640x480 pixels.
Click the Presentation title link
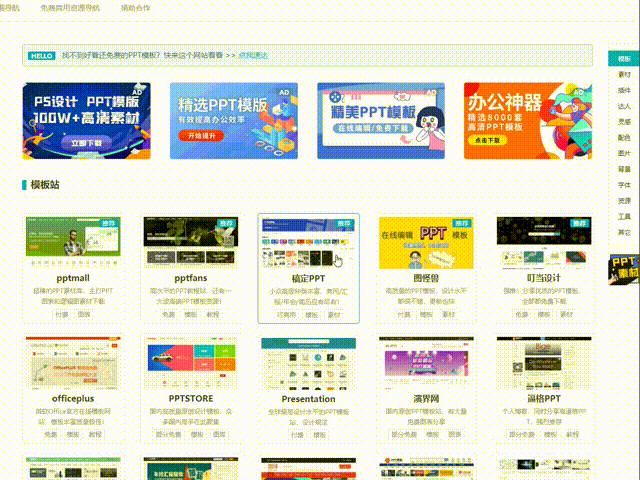click(309, 399)
